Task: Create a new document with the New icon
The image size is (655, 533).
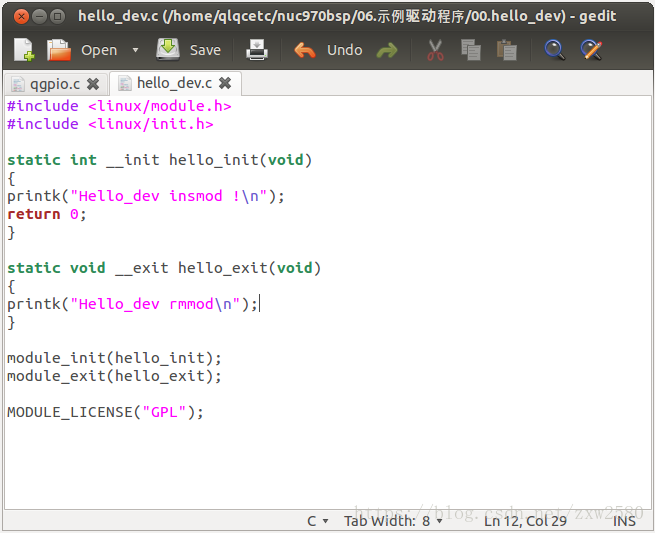Action: point(24,50)
